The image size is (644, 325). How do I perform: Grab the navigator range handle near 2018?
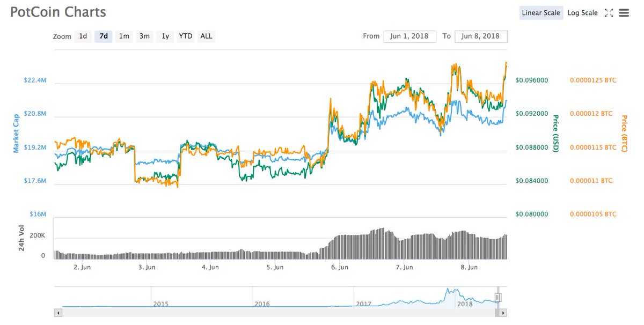click(497, 297)
